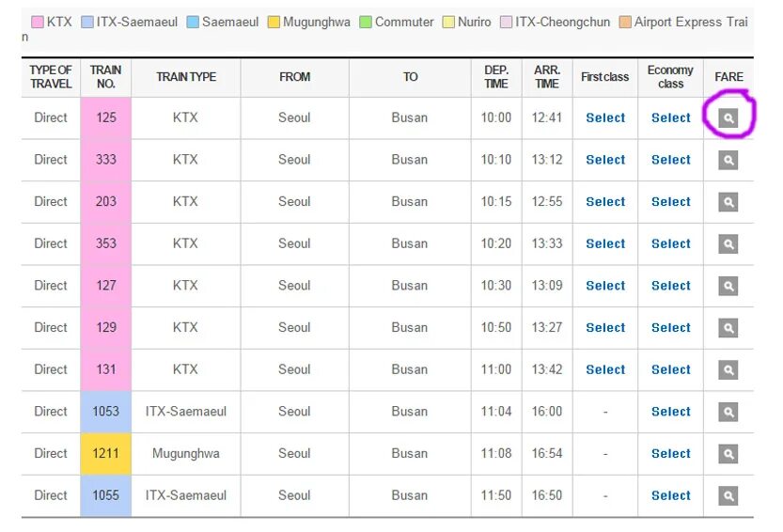This screenshot has height=532, width=783.
Task: Select Economy class for train 333
Action: pos(670,160)
